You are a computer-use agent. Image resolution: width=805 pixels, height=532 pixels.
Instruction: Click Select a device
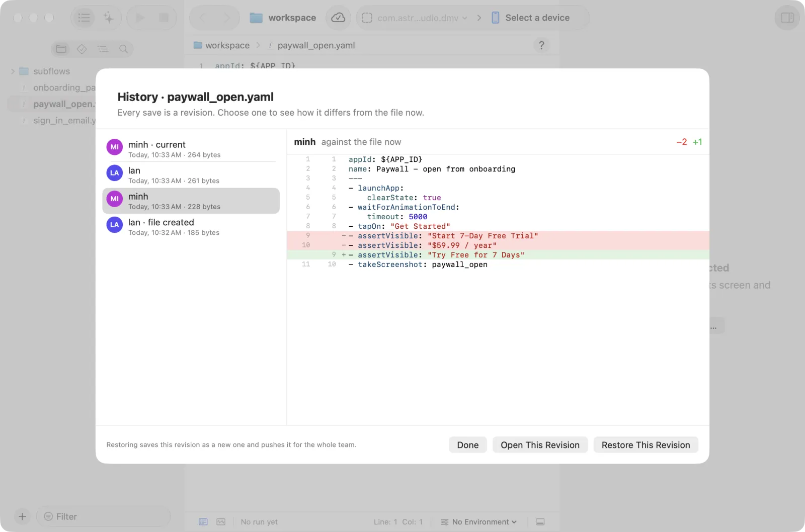(x=531, y=18)
